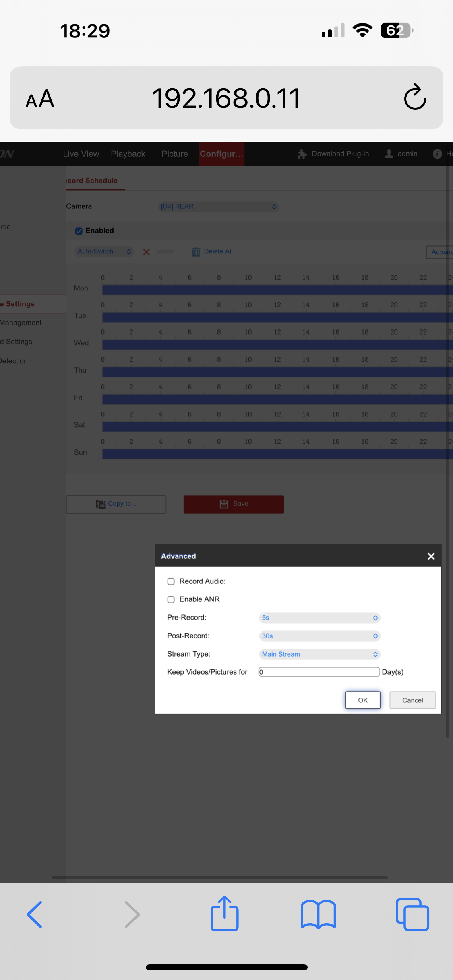Open the Stream Type Main Stream dropdown
The width and height of the screenshot is (453, 980).
[x=319, y=654]
